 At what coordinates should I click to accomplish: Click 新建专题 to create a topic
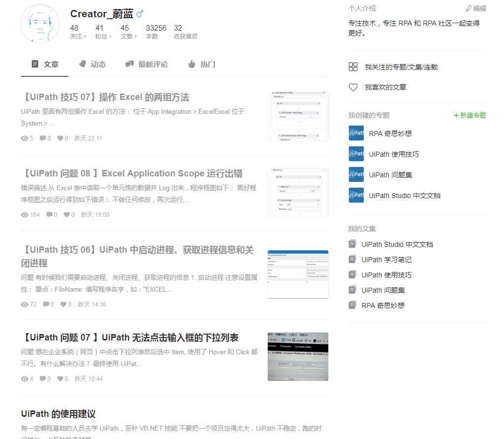[470, 115]
